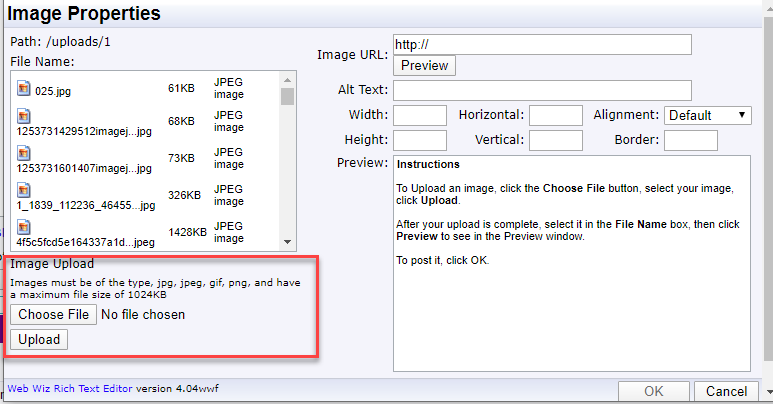Cancel the Image Properties dialog

pos(726,391)
